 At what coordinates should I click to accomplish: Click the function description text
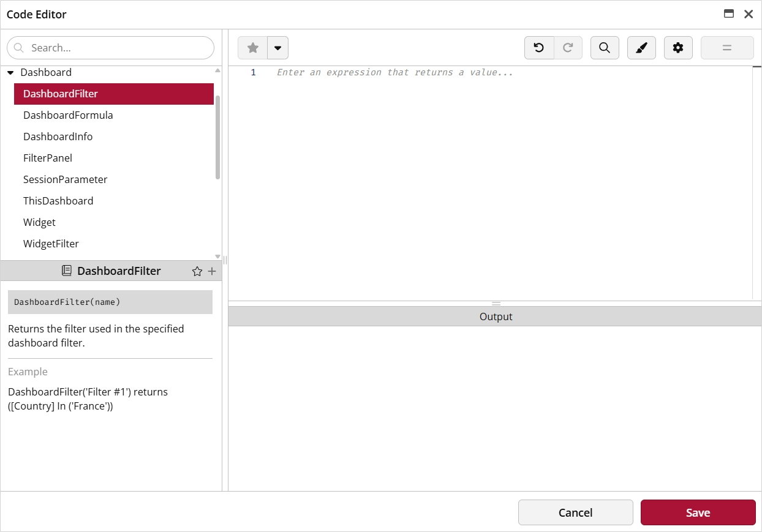pos(96,335)
